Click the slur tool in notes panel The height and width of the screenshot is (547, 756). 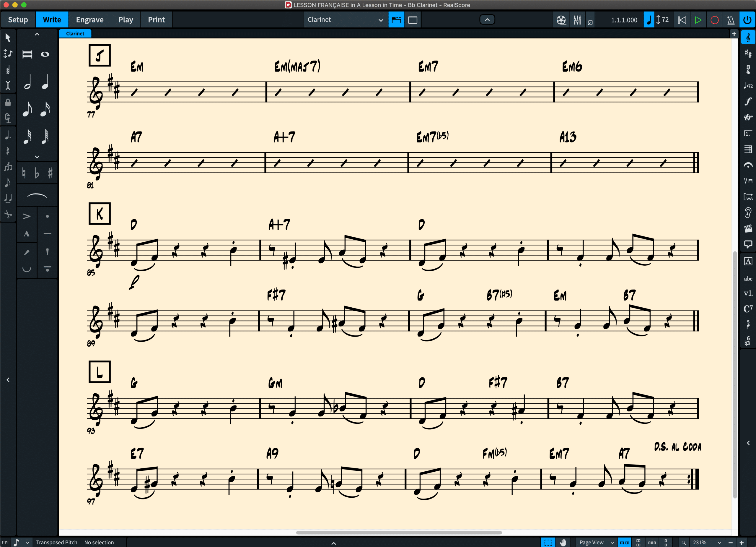[37, 196]
